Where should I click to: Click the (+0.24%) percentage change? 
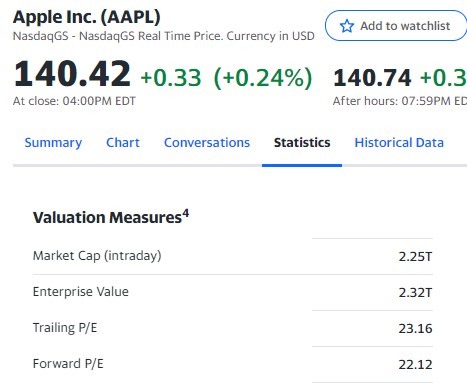tap(263, 78)
